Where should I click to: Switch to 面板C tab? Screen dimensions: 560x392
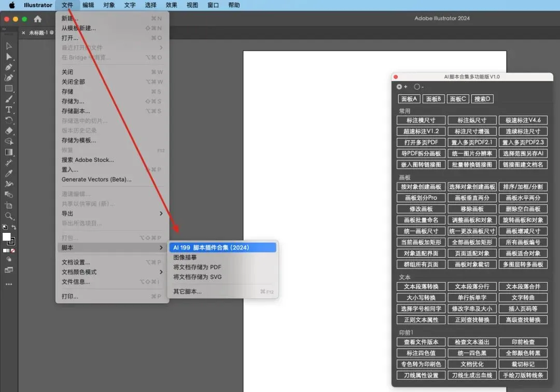point(458,99)
